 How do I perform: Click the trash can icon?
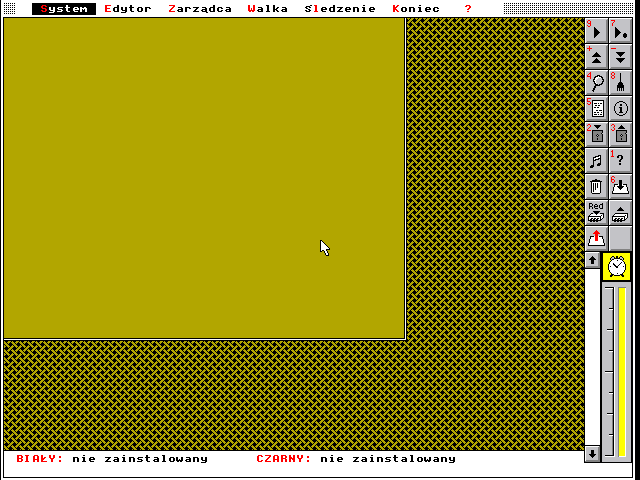pyautogui.click(x=596, y=186)
